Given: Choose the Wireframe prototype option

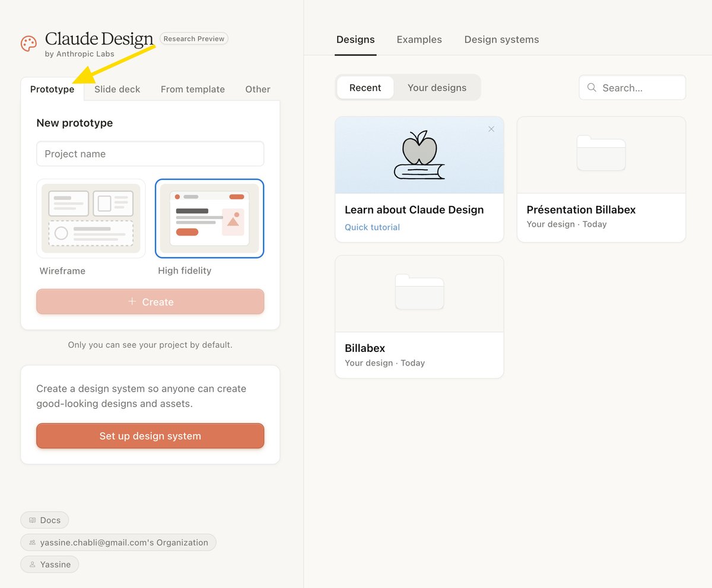Looking at the screenshot, I should coord(91,218).
